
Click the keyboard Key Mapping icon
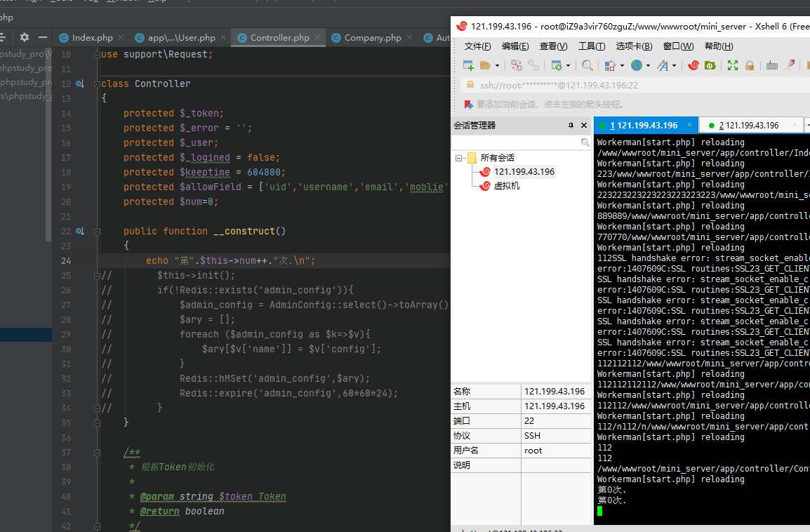pos(772,65)
